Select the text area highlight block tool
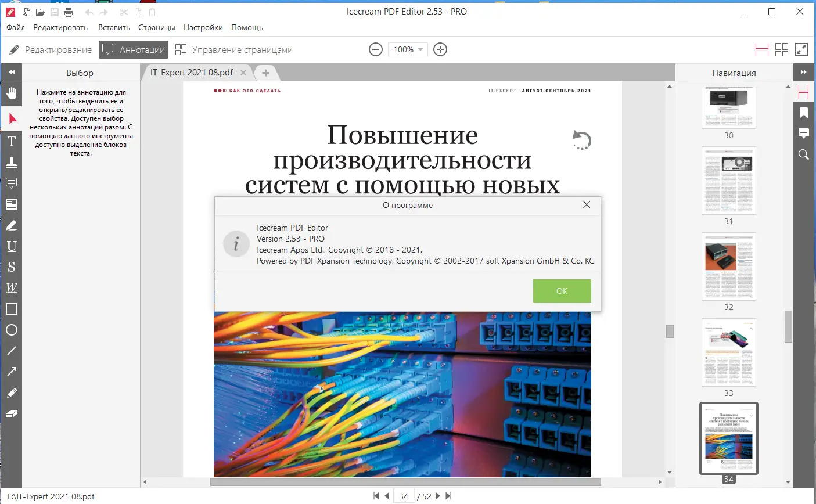Screen dimensions: 816x504 [x=12, y=204]
